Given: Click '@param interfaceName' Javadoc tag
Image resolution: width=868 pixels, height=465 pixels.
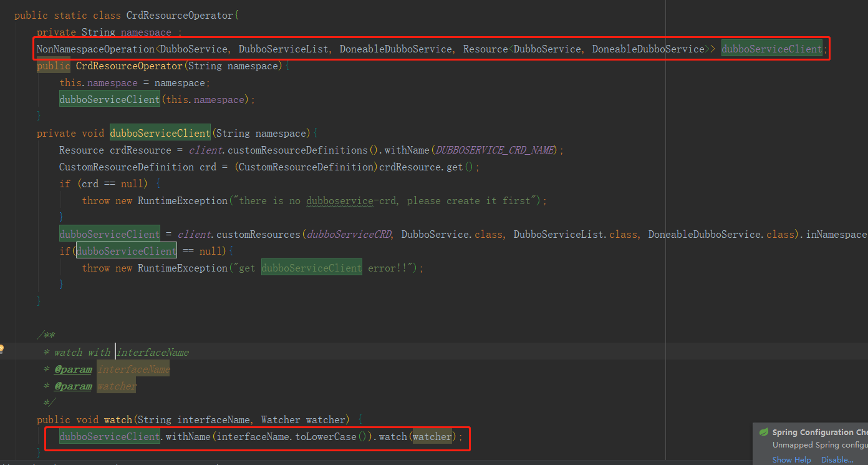Looking at the screenshot, I should [x=112, y=369].
